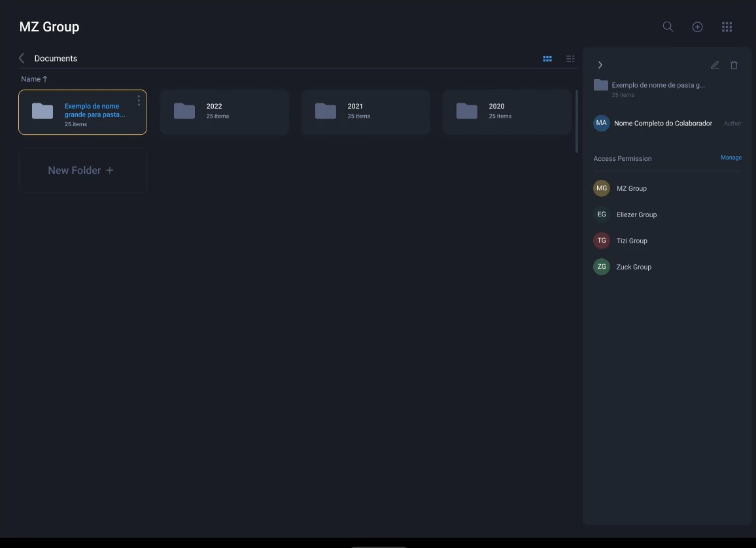Click the MA author avatar
This screenshot has width=756, height=548.
click(601, 123)
